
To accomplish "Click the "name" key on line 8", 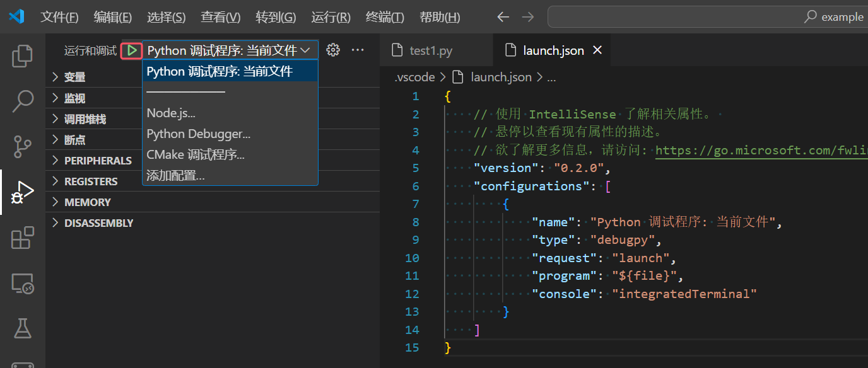I will click(x=554, y=222).
